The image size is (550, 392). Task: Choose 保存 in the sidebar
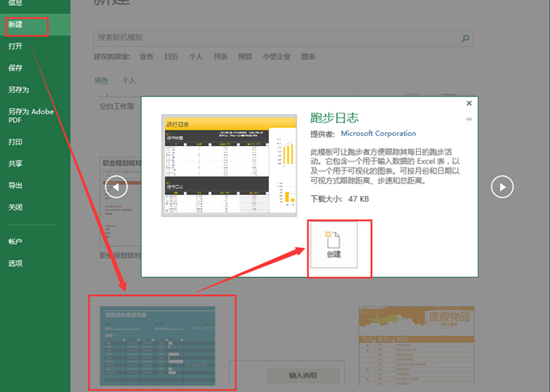coord(15,68)
